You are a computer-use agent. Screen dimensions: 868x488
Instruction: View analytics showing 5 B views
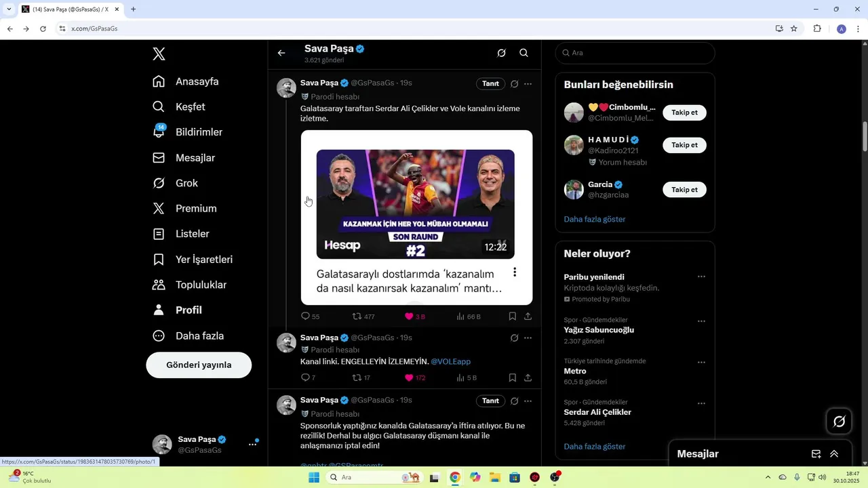point(467,378)
